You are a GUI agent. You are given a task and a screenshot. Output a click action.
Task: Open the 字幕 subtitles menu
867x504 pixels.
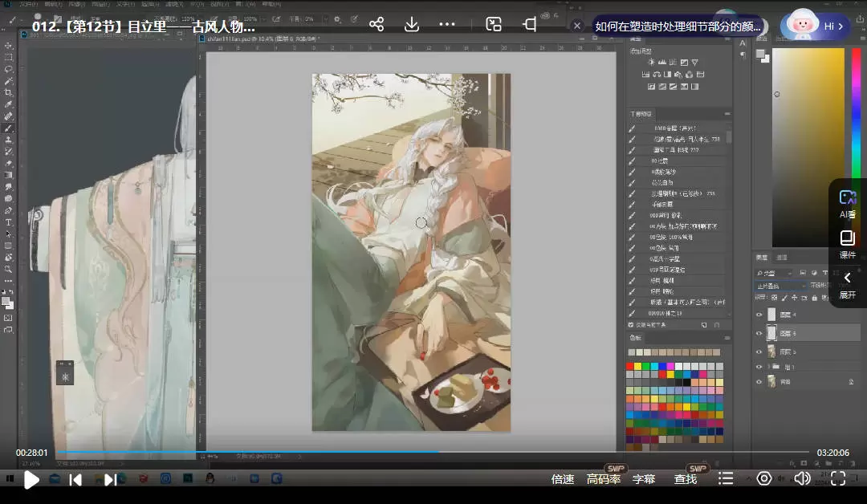644,479
